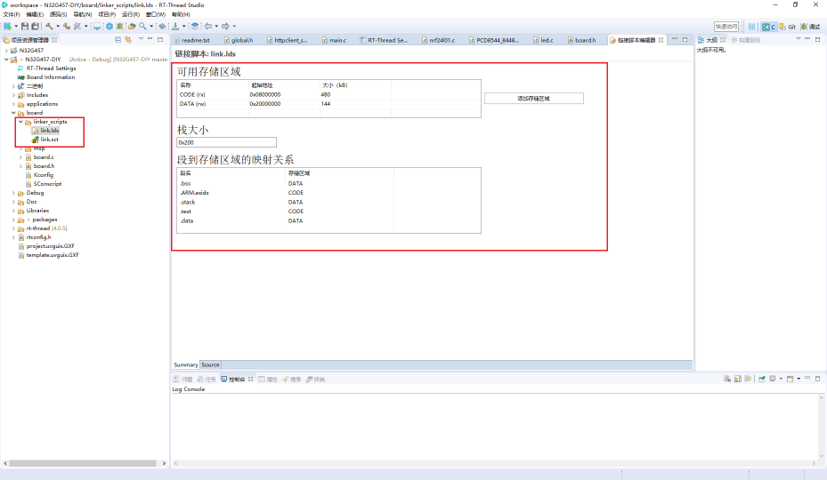The width and height of the screenshot is (827, 480).
Task: Open dropdown arrow beside Download icon
Action: 184,26
